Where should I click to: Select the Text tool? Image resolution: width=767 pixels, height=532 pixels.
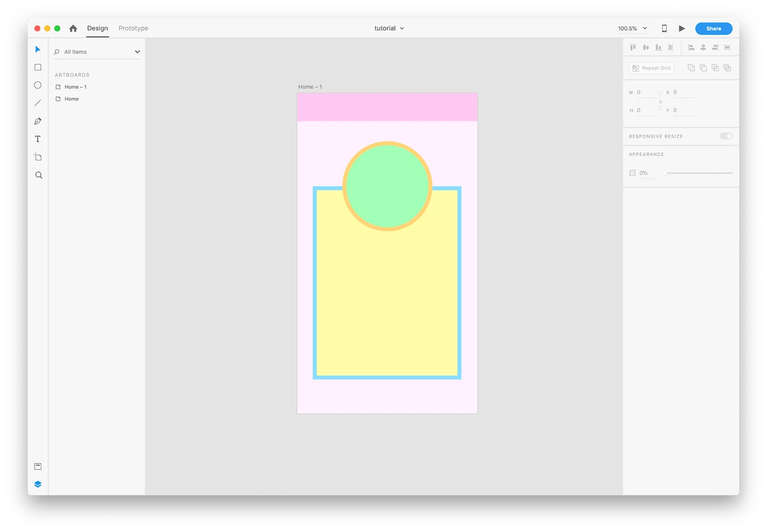38,139
